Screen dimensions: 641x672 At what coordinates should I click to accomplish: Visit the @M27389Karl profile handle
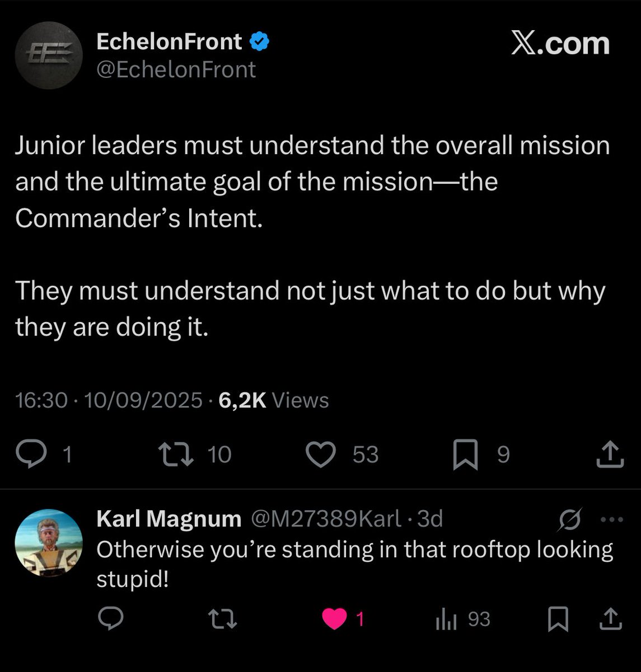pyautogui.click(x=326, y=519)
